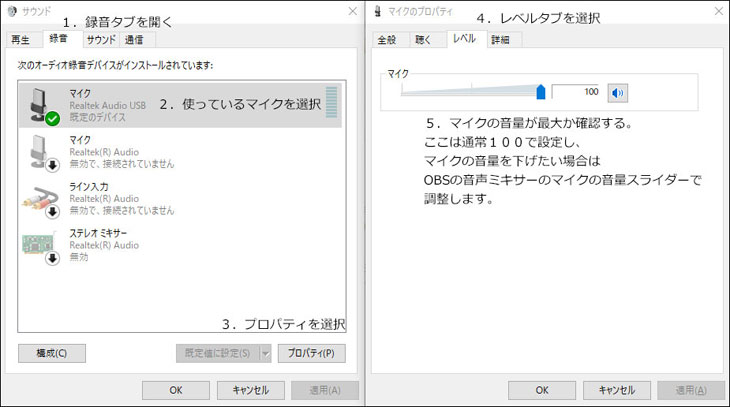Click the sound window title bar speaker icon

[x=11, y=10]
